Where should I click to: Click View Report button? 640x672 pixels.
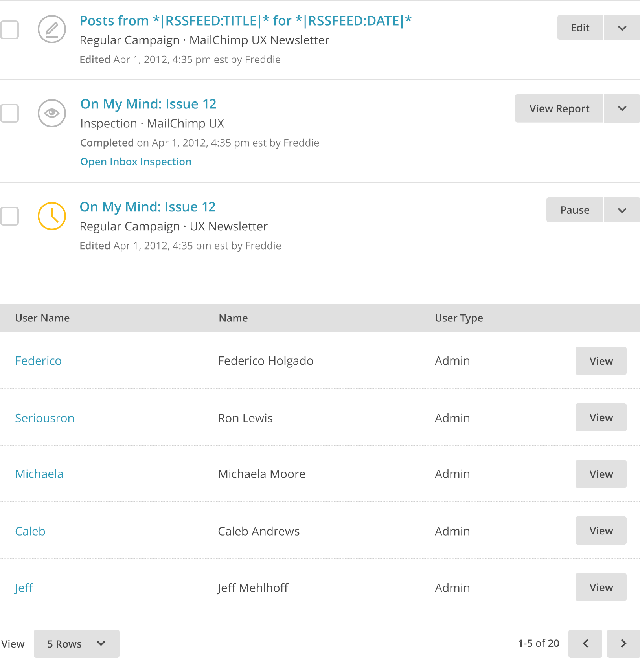(x=559, y=108)
